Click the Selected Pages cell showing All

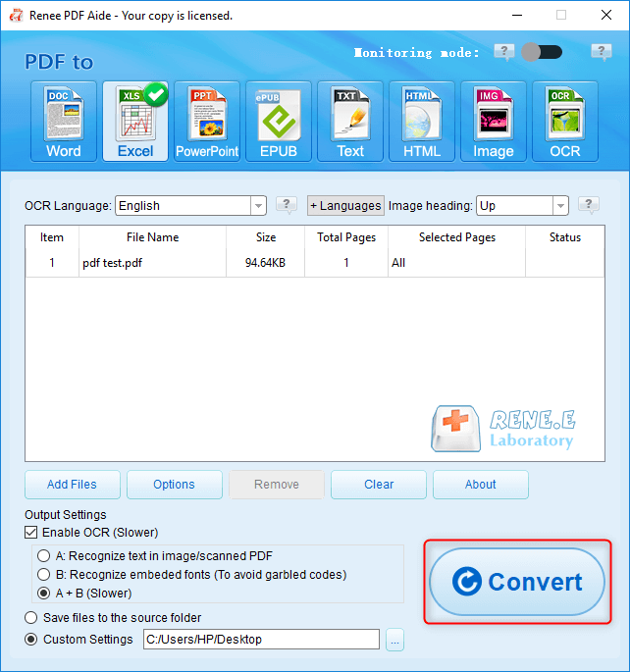click(x=456, y=263)
